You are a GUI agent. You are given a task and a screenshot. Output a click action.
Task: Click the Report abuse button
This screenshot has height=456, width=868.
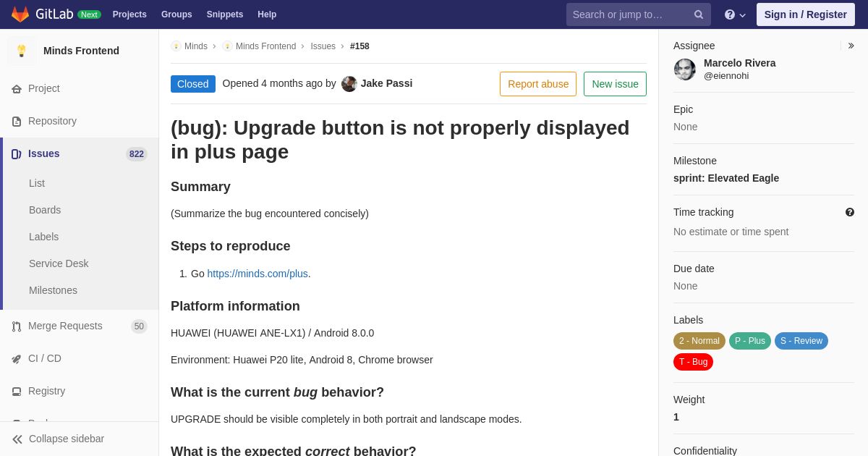click(538, 84)
